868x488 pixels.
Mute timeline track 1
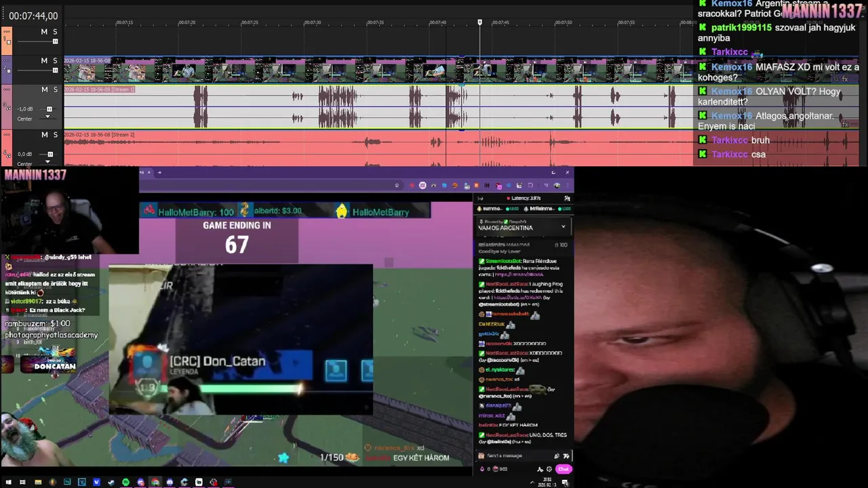(x=44, y=32)
